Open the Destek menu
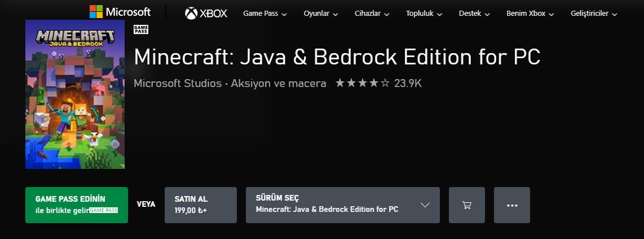Image resolution: width=644 pixels, height=239 pixels. 474,13
